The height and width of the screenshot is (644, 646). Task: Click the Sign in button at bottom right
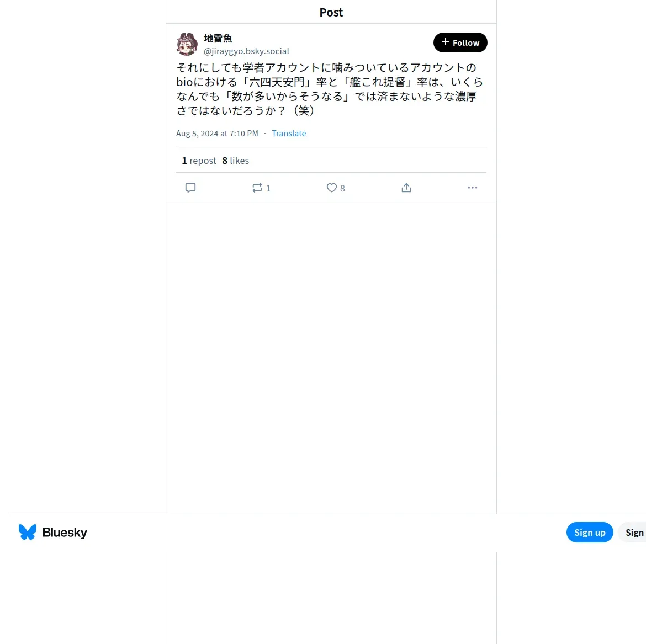633,533
